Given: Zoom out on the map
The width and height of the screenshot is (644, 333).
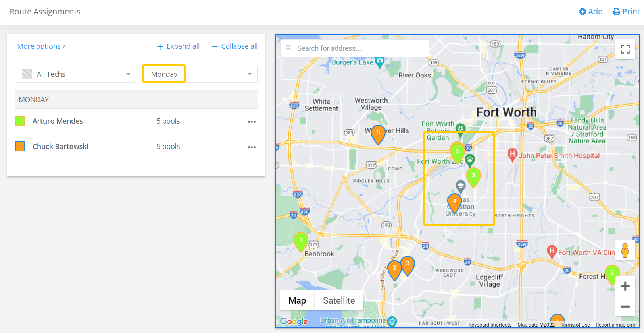Looking at the screenshot, I should (x=625, y=306).
